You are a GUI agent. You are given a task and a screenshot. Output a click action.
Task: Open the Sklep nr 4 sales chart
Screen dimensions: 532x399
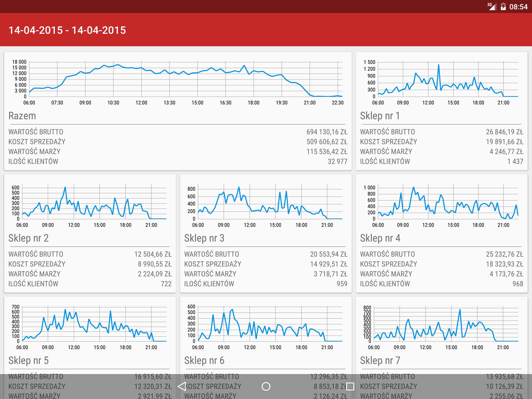(x=442, y=205)
